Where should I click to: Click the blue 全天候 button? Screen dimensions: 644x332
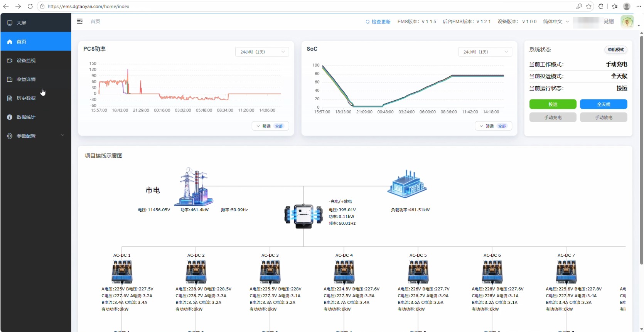pyautogui.click(x=604, y=104)
